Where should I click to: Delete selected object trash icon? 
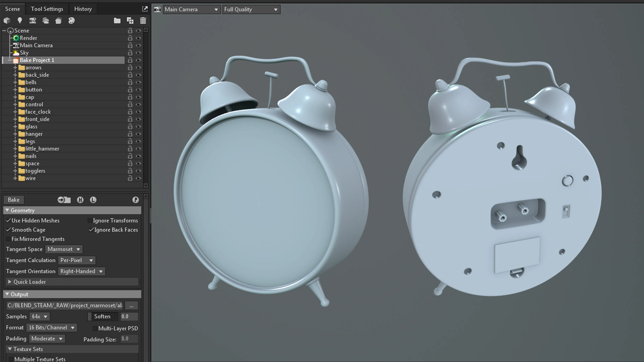(143, 20)
